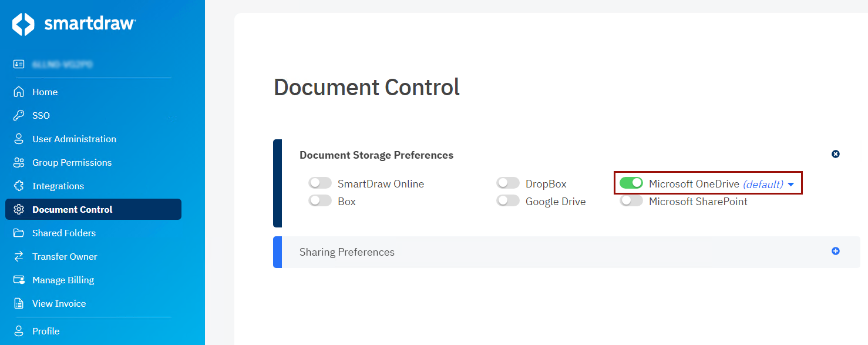Open the SSO settings via its key icon

(19, 115)
